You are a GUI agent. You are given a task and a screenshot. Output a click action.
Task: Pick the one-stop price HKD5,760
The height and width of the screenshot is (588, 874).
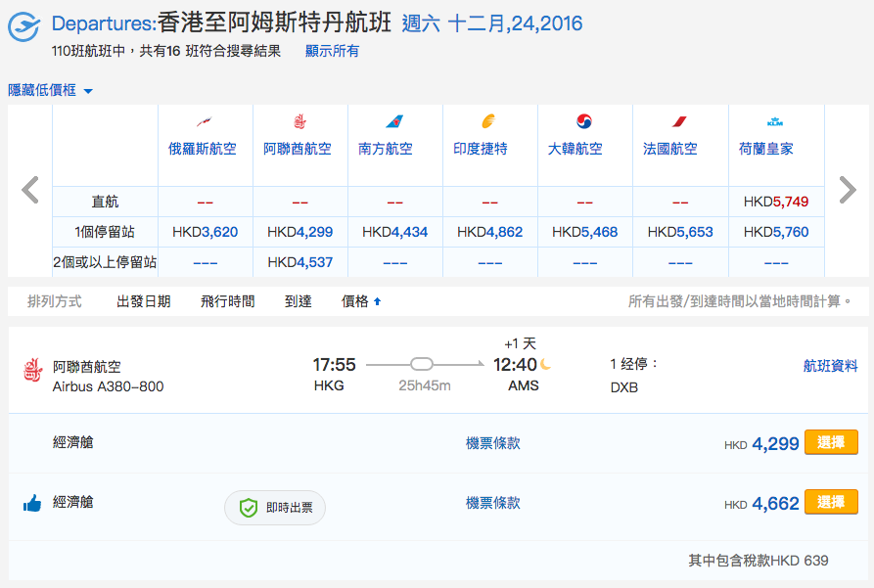(x=776, y=232)
